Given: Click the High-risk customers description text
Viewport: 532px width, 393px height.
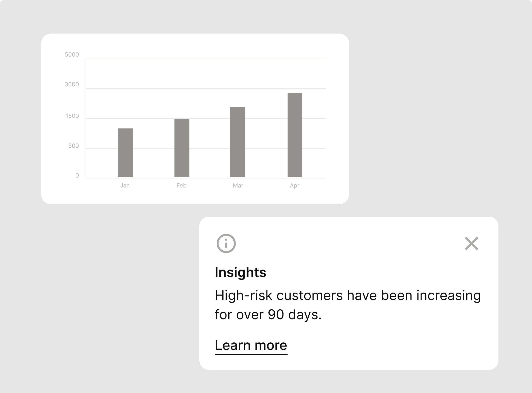Looking at the screenshot, I should [348, 305].
